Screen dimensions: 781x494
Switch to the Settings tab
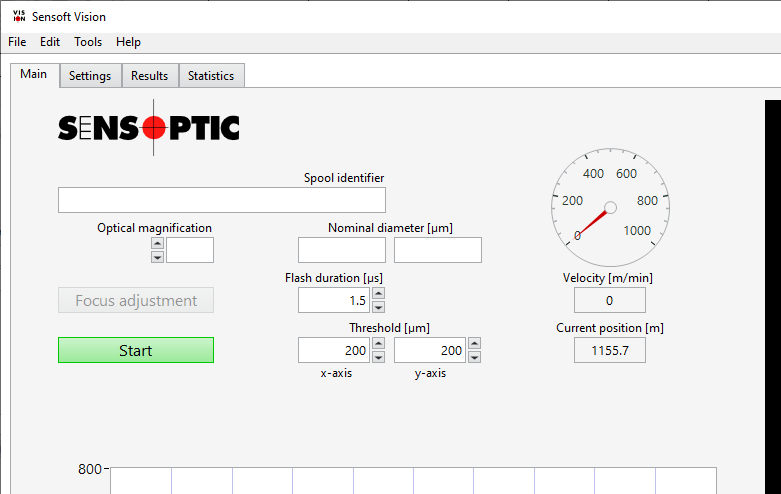tap(90, 76)
